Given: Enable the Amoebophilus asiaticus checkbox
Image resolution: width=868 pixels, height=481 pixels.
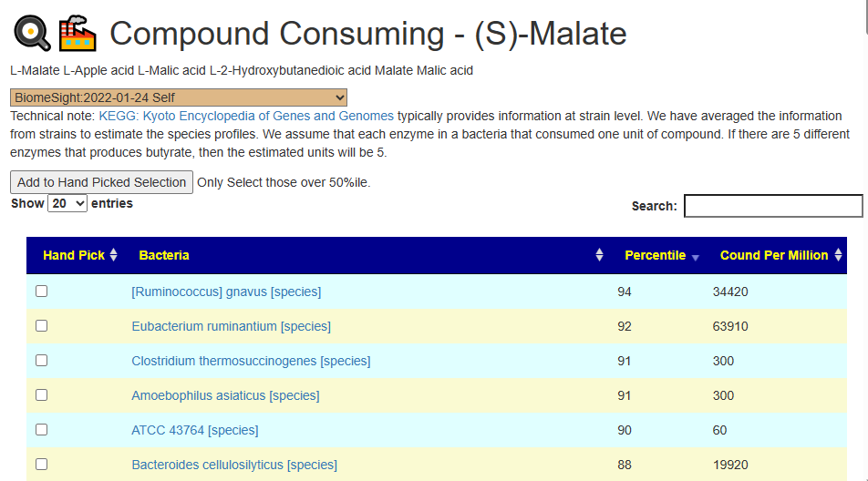Looking at the screenshot, I should point(42,395).
